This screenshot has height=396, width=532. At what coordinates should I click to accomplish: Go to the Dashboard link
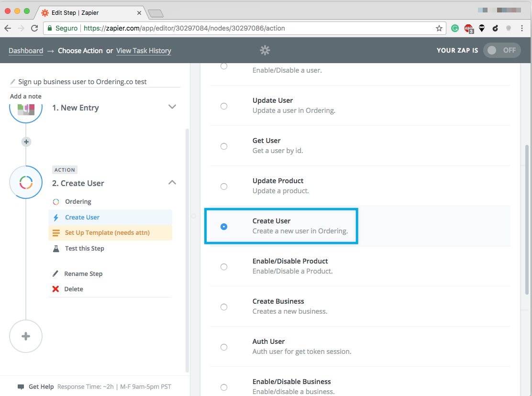click(x=26, y=51)
